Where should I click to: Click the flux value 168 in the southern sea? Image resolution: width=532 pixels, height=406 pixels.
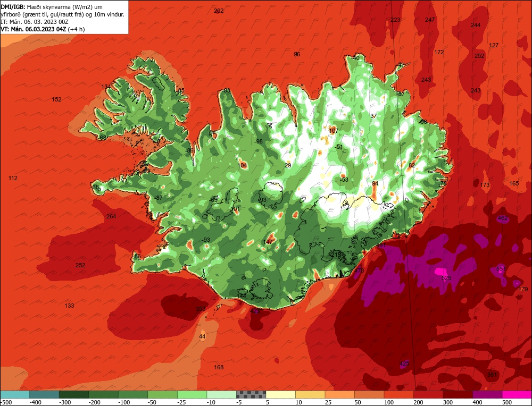(219, 367)
